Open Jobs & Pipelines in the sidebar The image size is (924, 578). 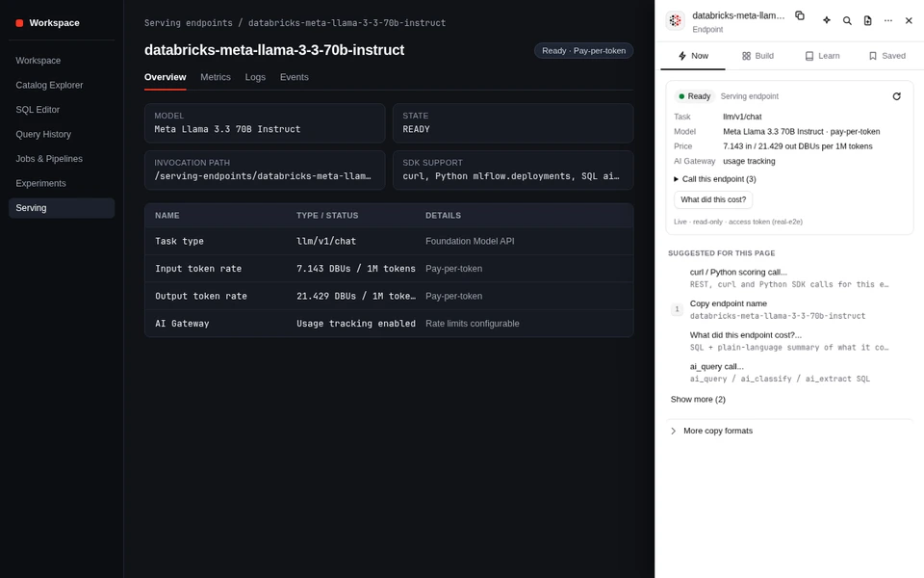click(62, 159)
